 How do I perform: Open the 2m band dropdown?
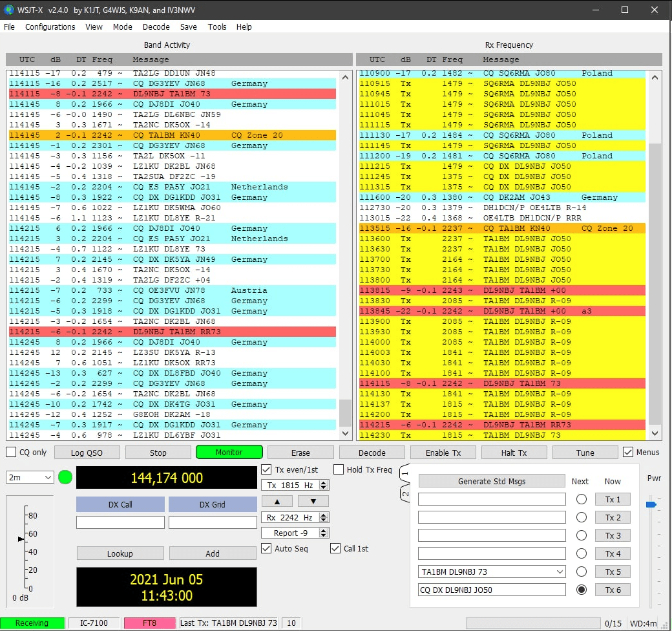[x=30, y=477]
